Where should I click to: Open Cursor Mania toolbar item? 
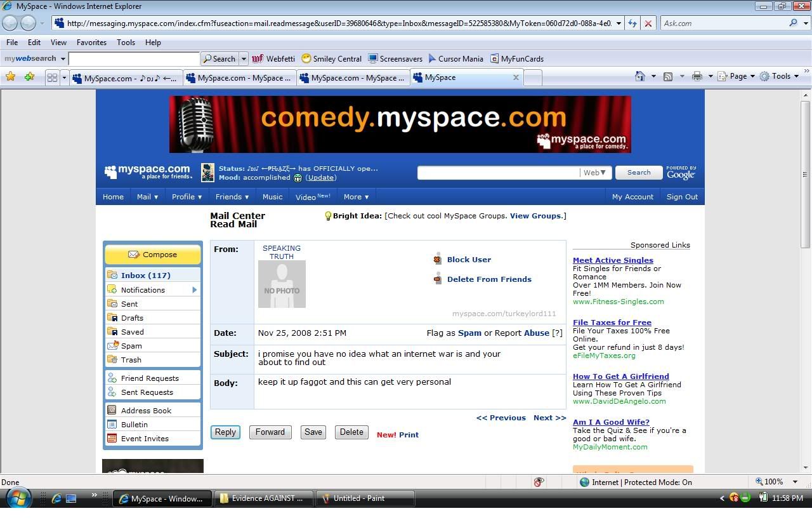pyautogui.click(x=455, y=58)
